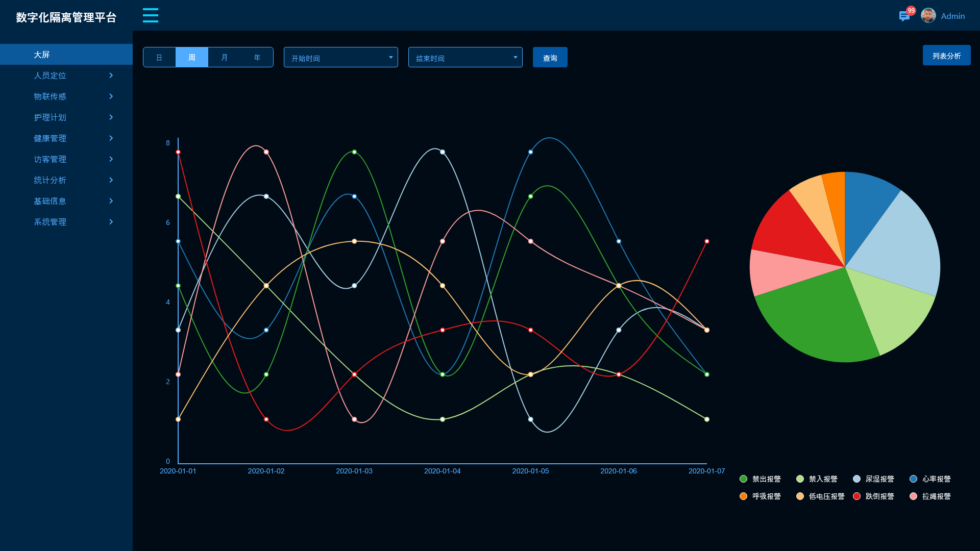
Task: Toggle the hamburger sidebar menu icon
Action: click(150, 15)
